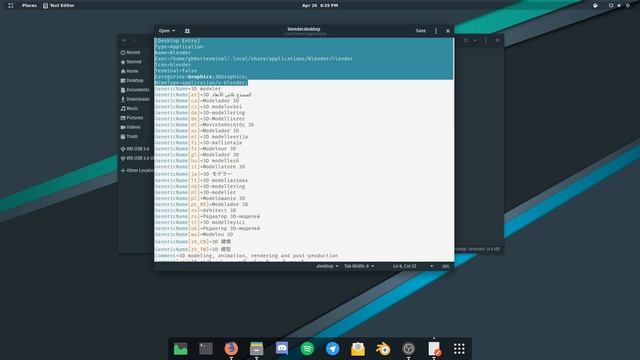
Task: Open the Text Editor three-dot menu
Action: pos(436,31)
